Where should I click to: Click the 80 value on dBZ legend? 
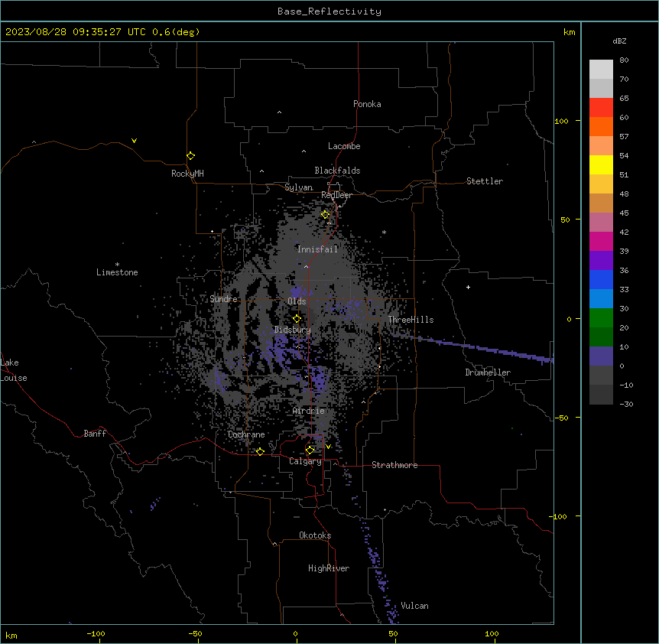coord(624,60)
